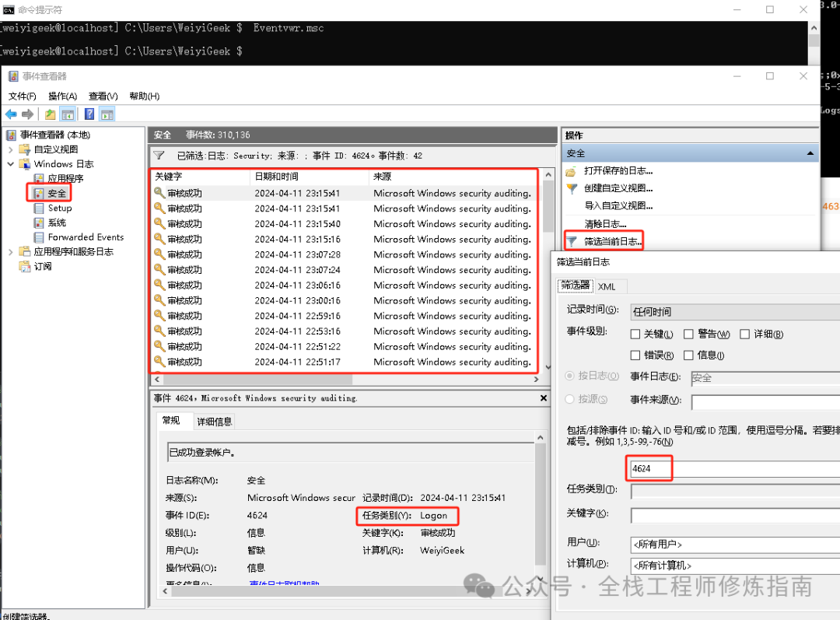
Task: Collapse the Windows 日志 tree node arrow
Action: pyautogui.click(x=11, y=164)
